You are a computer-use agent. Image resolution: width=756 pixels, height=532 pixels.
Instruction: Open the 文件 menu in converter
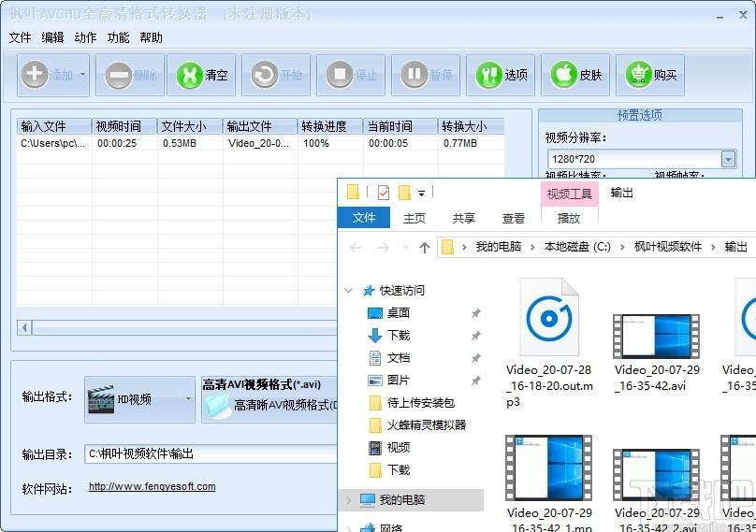[x=20, y=37]
